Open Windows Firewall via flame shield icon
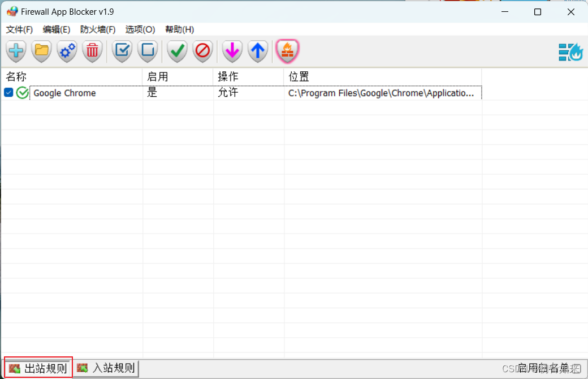Viewport: 588px width, 379px height. pyautogui.click(x=287, y=51)
